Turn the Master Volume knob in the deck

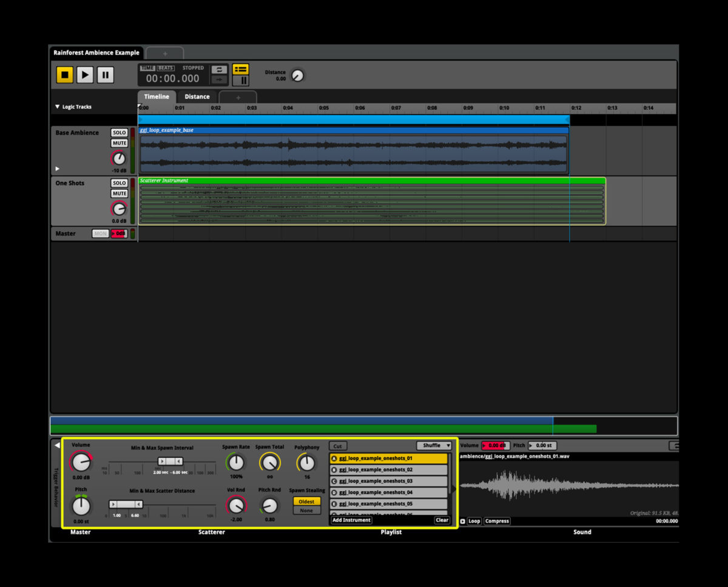pyautogui.click(x=80, y=462)
